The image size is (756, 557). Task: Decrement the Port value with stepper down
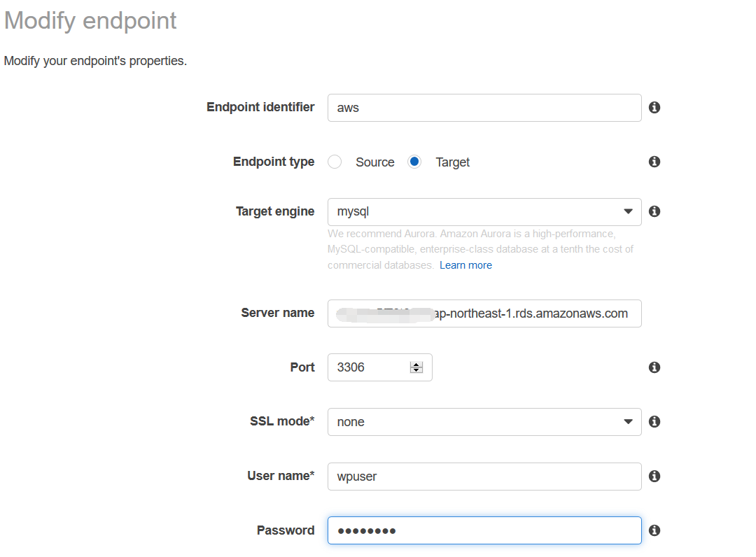(416, 370)
